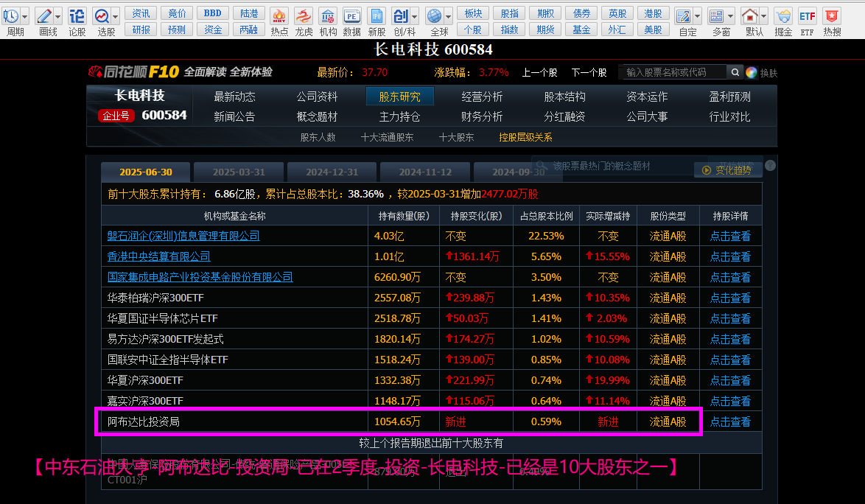The height and width of the screenshot is (504, 865).
Task: Click the 板块 toolbar button
Action: pos(473,13)
